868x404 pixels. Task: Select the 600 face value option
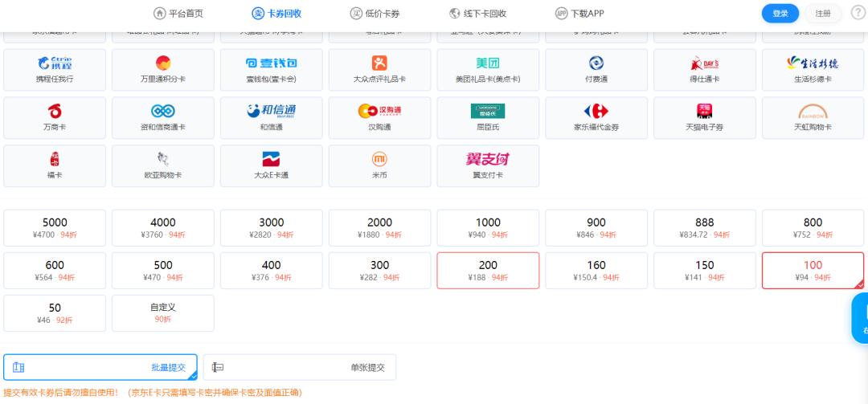(55, 271)
